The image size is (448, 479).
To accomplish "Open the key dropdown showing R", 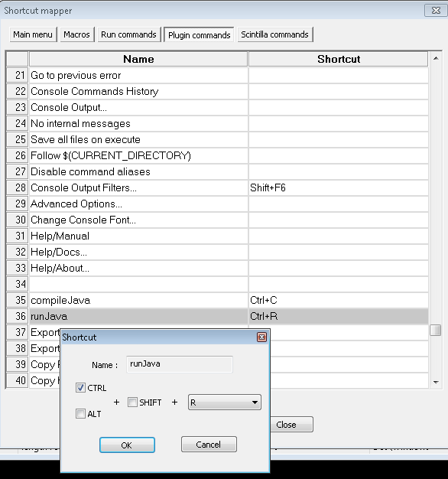I will click(225, 402).
